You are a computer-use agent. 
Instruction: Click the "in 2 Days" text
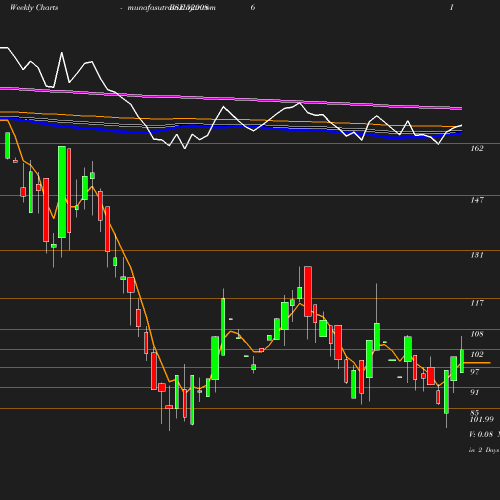[484, 450]
